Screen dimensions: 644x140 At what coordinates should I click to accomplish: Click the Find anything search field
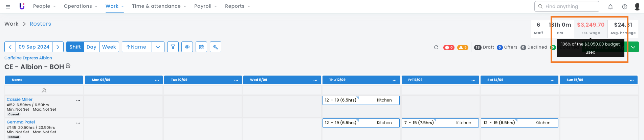click(x=567, y=6)
